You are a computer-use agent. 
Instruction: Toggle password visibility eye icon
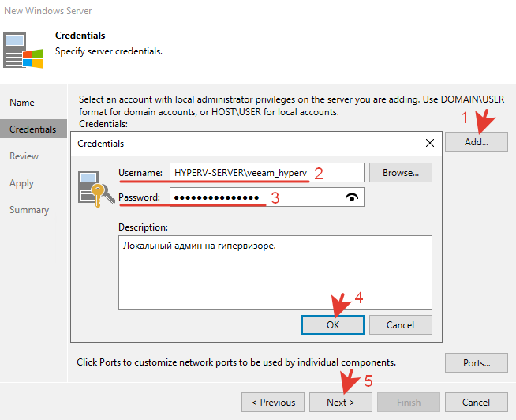click(x=352, y=197)
